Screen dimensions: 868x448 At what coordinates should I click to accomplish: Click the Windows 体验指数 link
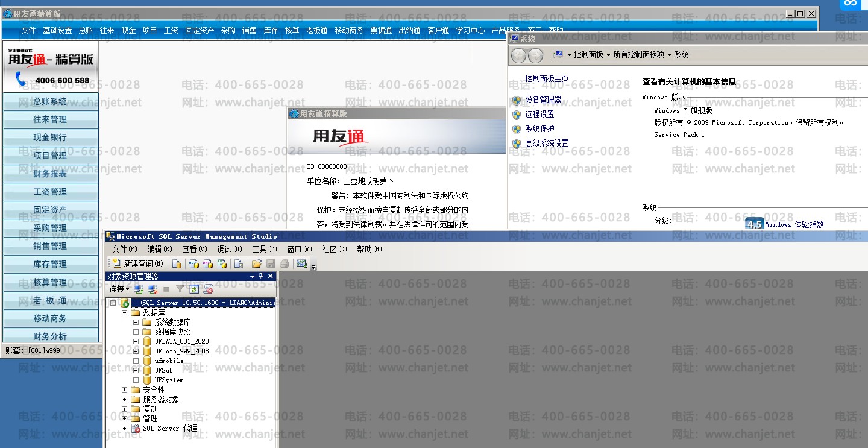click(x=794, y=224)
